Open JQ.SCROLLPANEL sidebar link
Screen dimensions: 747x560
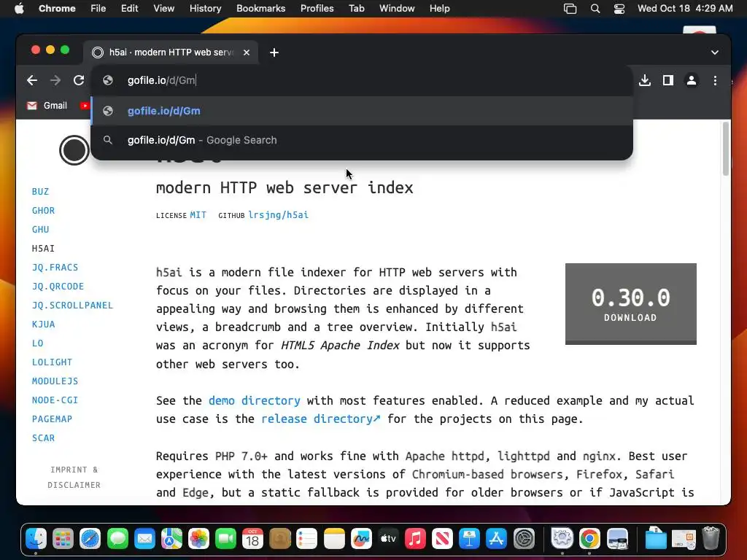(72, 306)
